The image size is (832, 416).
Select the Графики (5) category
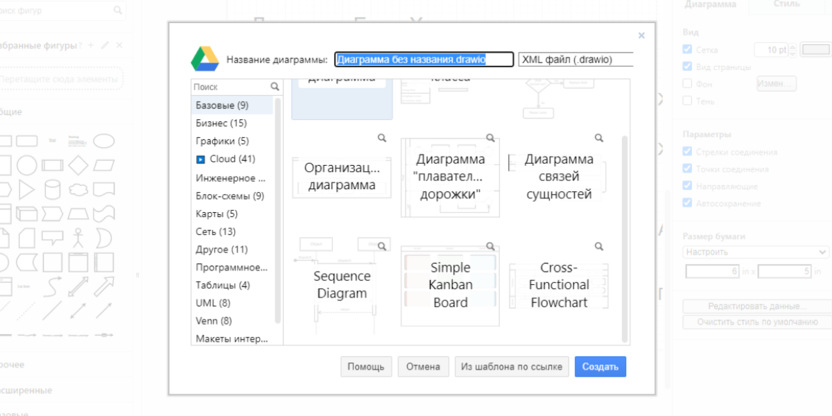[x=232, y=141]
